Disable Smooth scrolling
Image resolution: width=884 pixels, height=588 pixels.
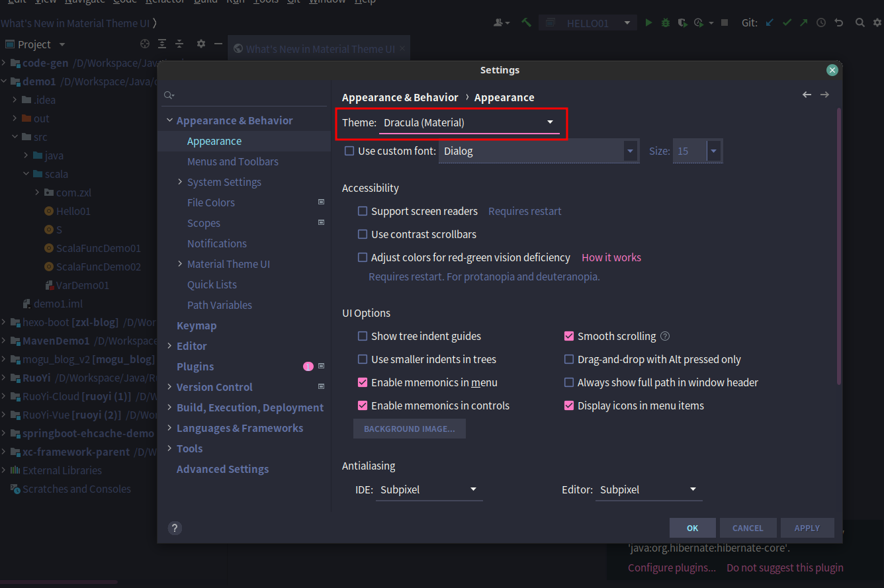tap(569, 336)
